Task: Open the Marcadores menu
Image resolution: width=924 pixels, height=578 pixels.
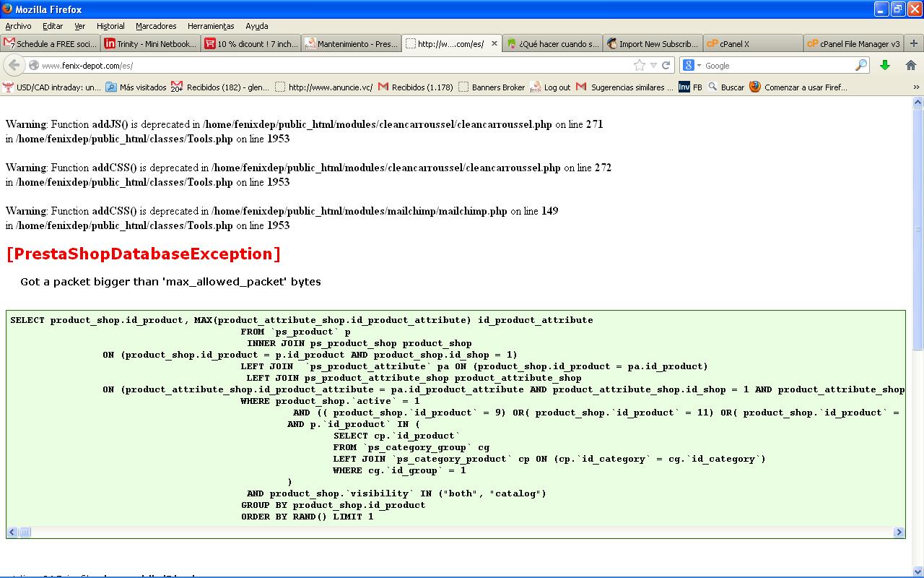Action: pos(156,26)
